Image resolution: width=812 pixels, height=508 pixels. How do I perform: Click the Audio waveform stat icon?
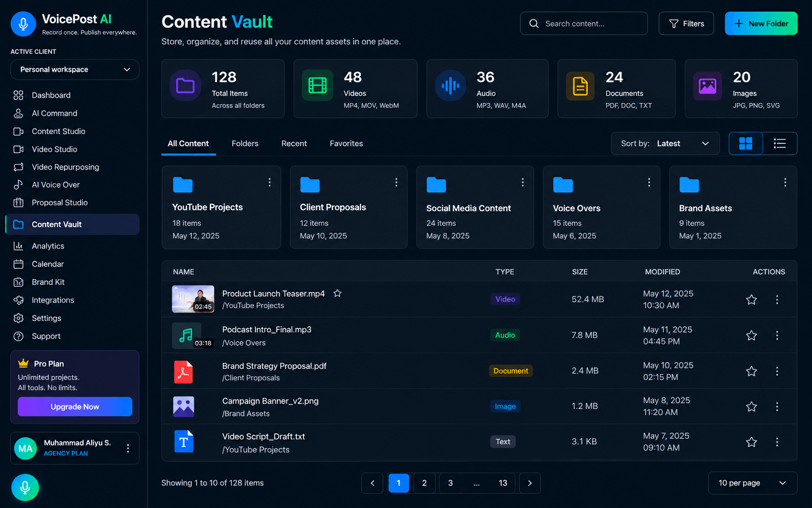point(451,86)
